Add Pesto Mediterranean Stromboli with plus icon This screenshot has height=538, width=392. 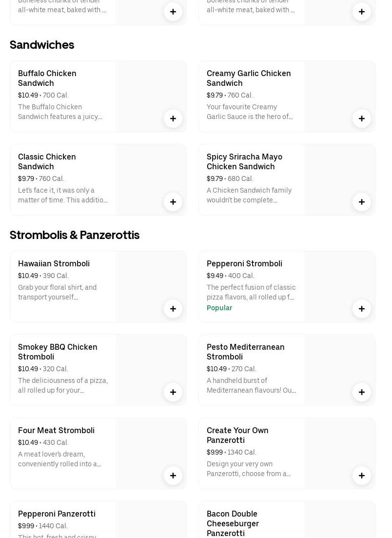pos(362,392)
